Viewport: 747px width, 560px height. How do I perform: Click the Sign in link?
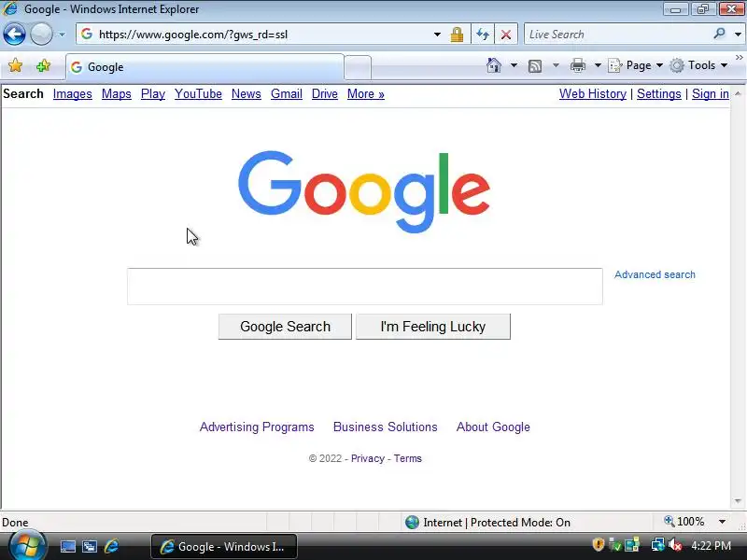(711, 94)
